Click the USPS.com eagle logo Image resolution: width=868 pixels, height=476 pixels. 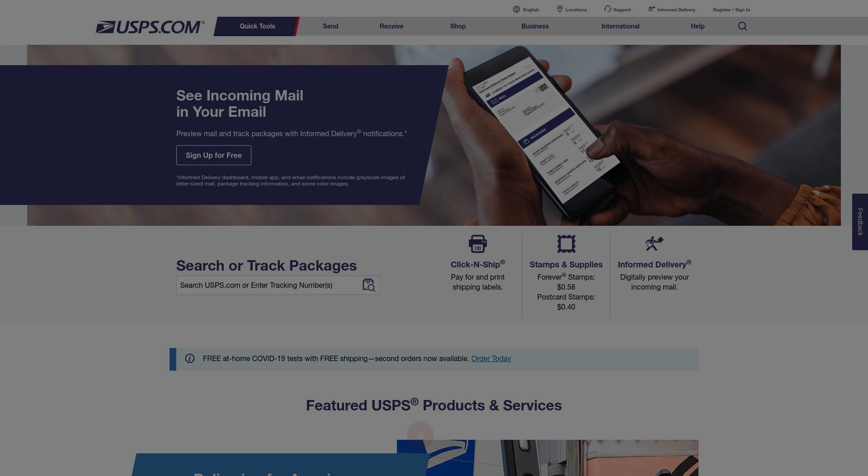[x=150, y=27]
